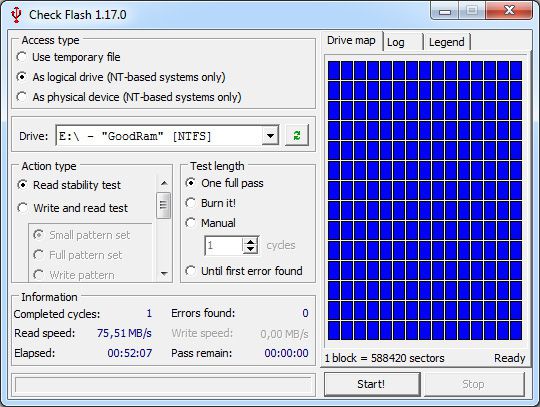Click the Action type scrollbar thumb
This screenshot has height=407, width=540.
coord(163,205)
